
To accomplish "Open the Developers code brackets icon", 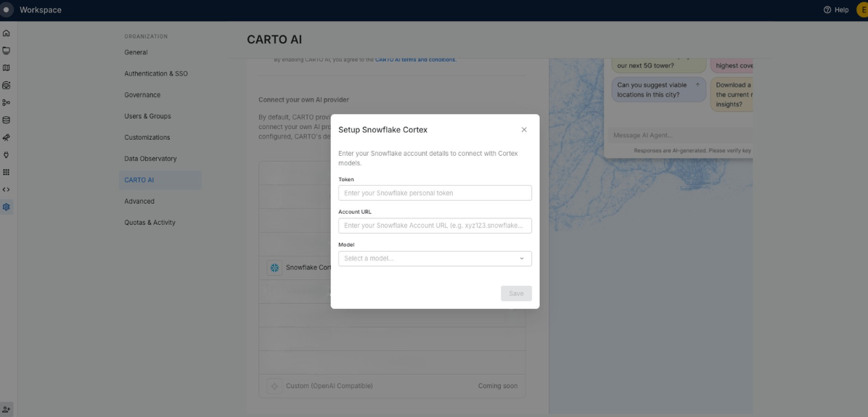I will (7, 190).
